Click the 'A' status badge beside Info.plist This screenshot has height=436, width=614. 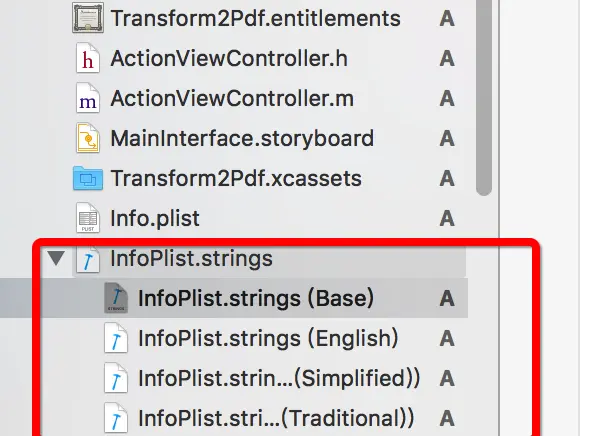[447, 219]
